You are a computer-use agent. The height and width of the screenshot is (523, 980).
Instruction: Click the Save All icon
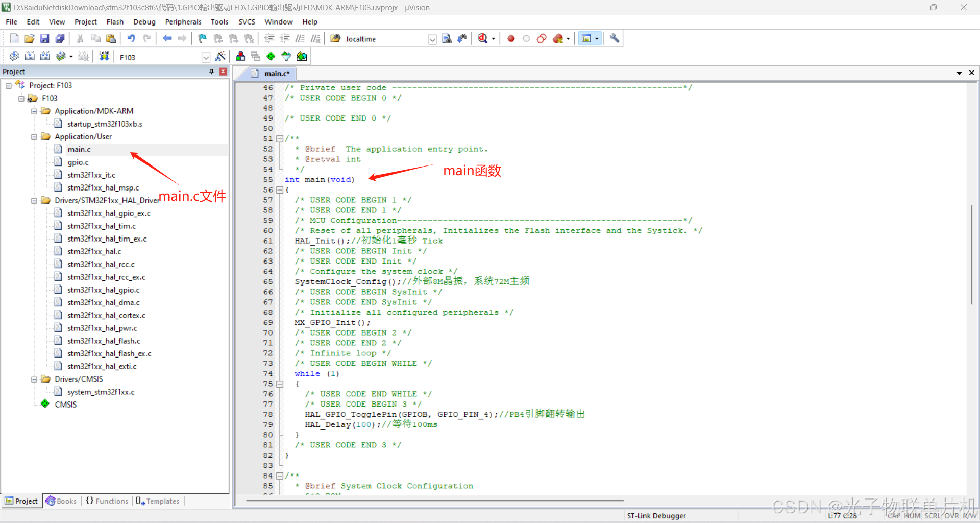pos(60,38)
